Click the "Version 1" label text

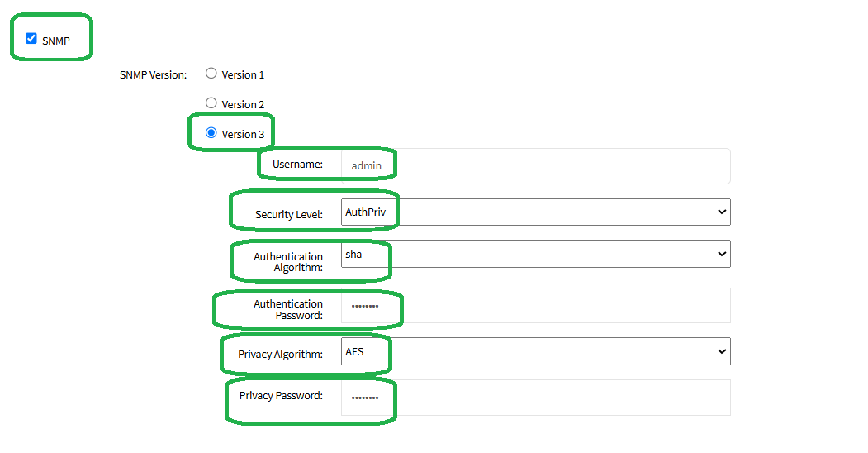point(243,75)
